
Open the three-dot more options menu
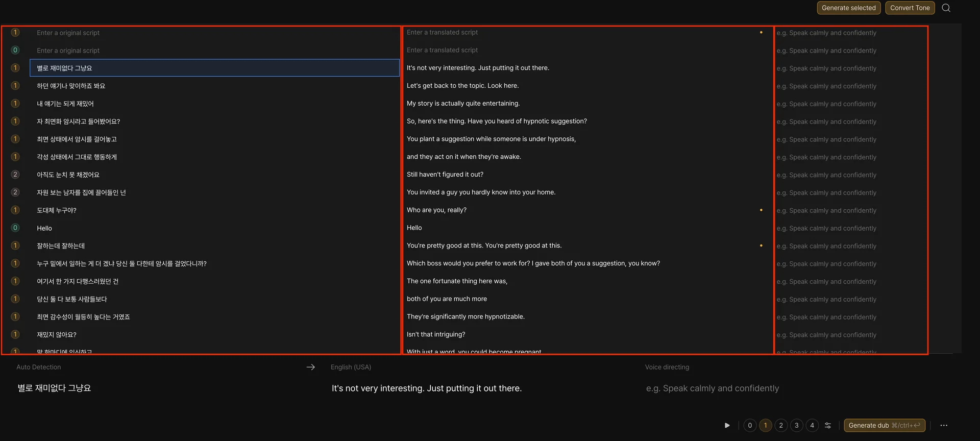tap(944, 425)
